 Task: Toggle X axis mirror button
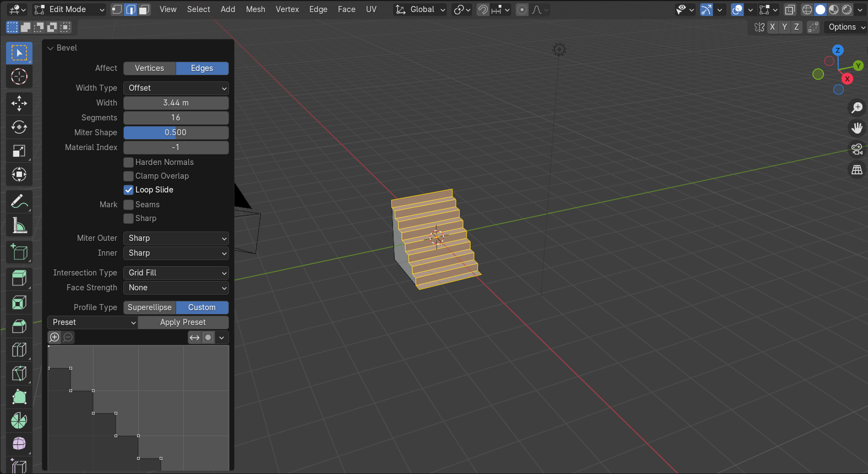(x=773, y=27)
